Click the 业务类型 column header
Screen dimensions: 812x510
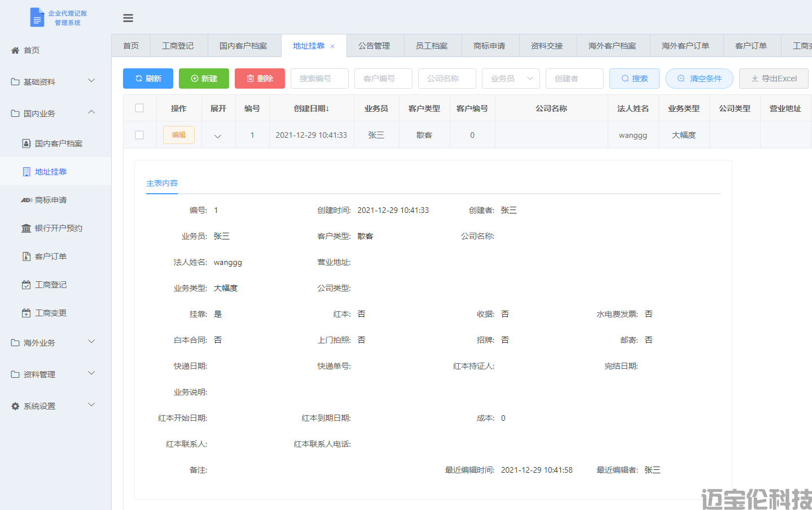[684, 108]
